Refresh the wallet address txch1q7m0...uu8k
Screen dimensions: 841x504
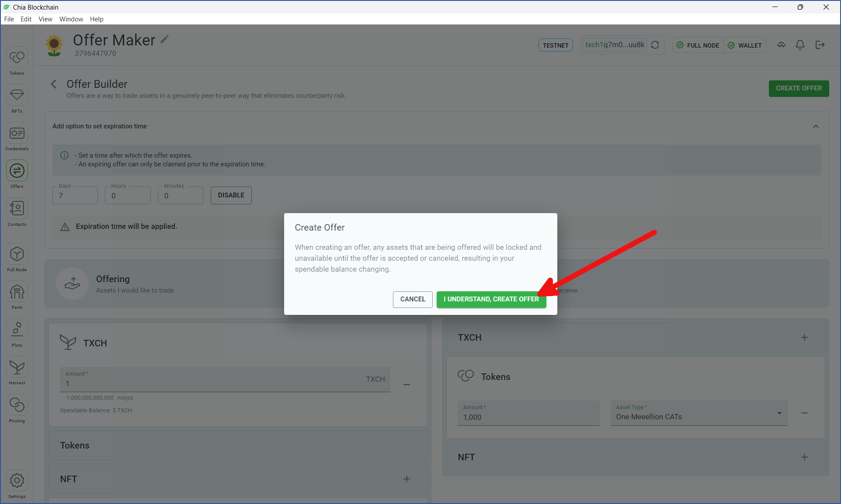(655, 45)
